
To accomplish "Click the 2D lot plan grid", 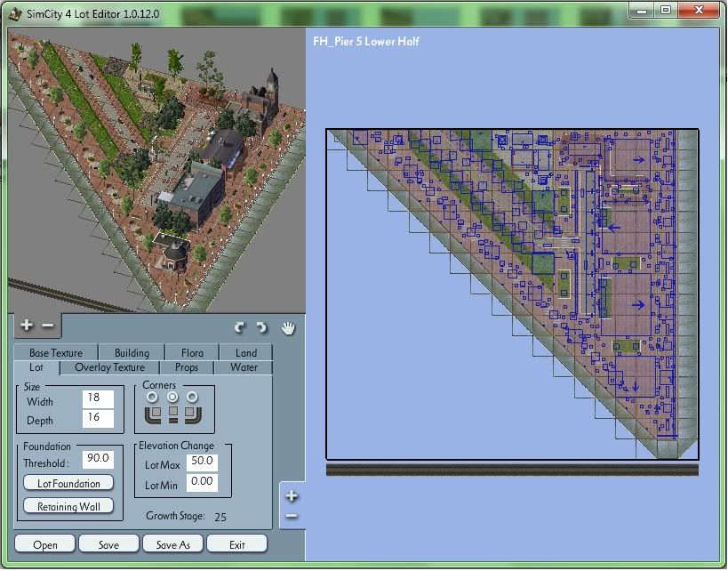I will (512, 294).
